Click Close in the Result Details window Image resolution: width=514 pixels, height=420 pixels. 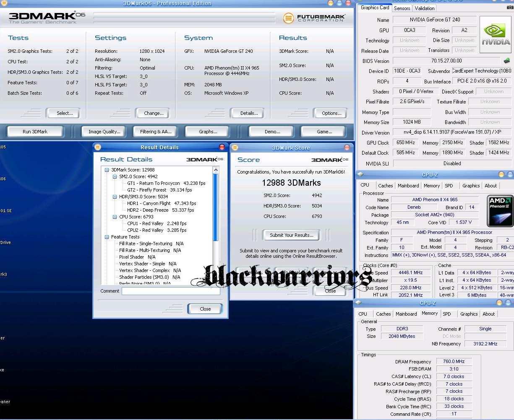(x=205, y=309)
